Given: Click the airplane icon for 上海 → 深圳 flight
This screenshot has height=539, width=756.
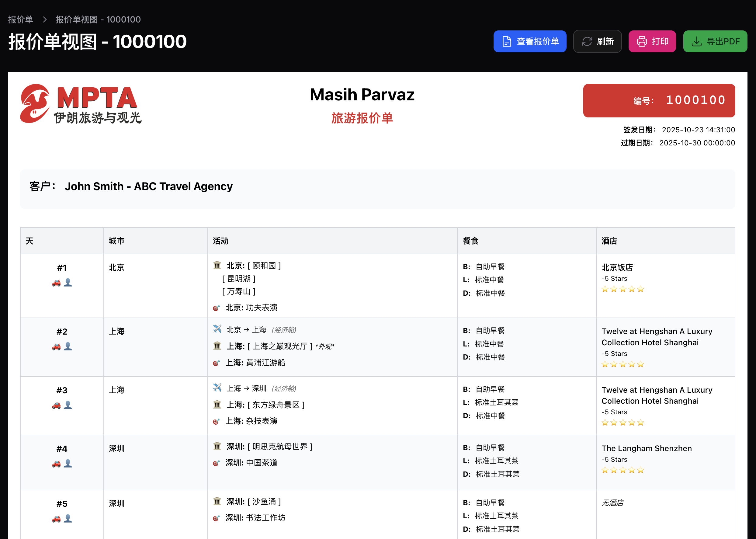Looking at the screenshot, I should 217,388.
